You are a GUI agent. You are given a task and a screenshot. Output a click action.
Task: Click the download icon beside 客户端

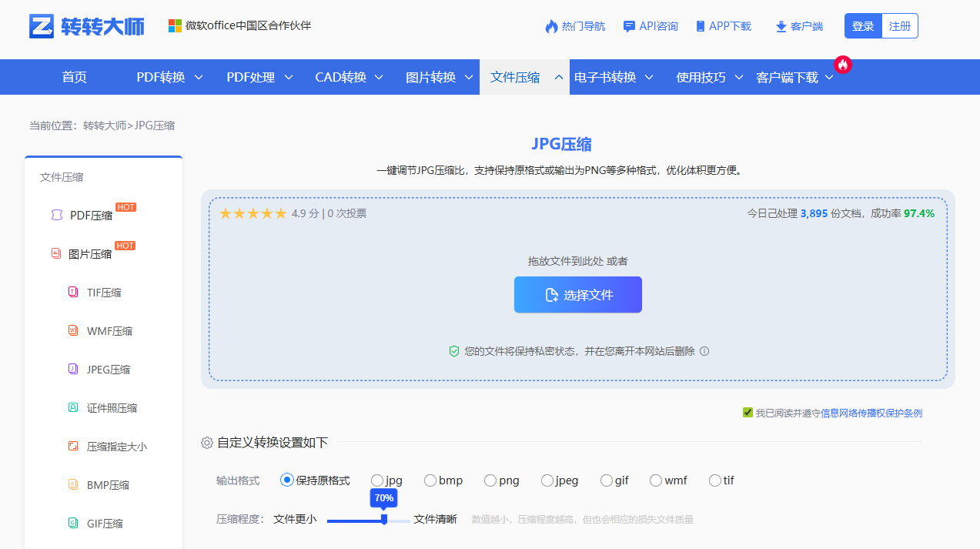[x=781, y=27]
